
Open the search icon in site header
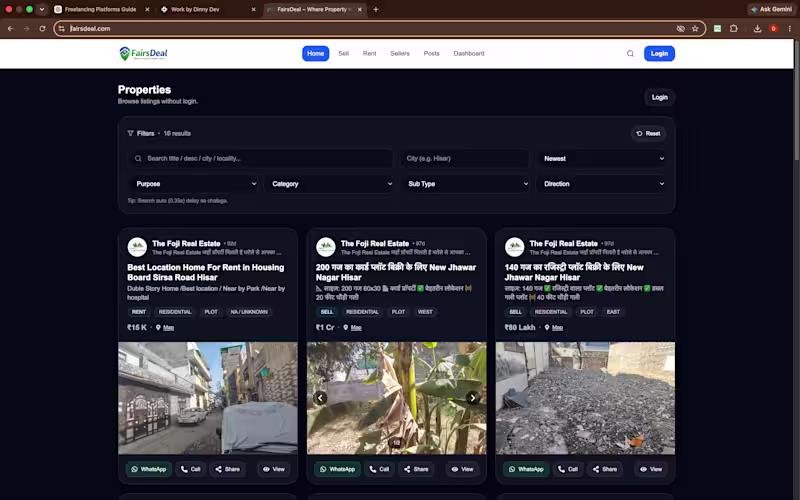point(630,54)
